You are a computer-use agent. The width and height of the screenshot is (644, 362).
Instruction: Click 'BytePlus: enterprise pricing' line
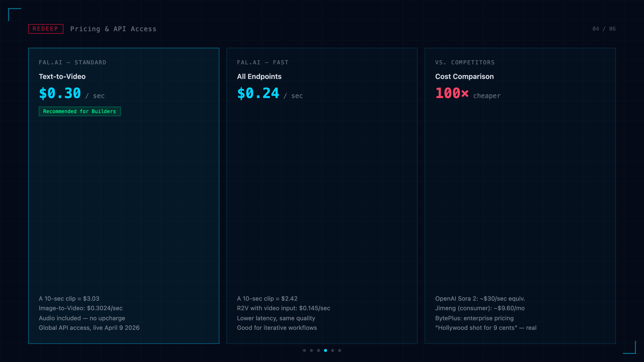click(x=474, y=318)
